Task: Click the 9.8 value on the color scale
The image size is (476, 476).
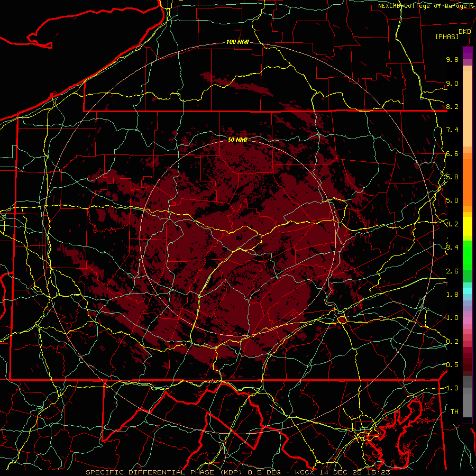Action: pyautogui.click(x=452, y=59)
